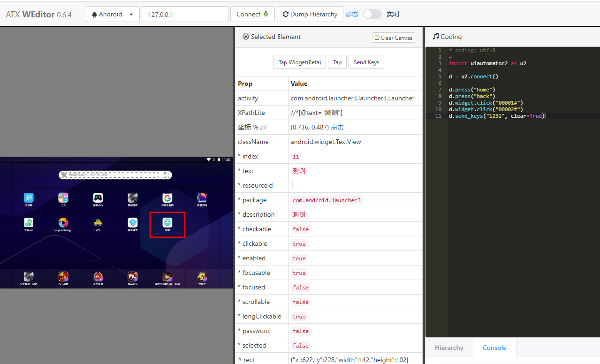
Task: Click code line d.send_keys("1231", clear=True)
Action: coord(497,116)
